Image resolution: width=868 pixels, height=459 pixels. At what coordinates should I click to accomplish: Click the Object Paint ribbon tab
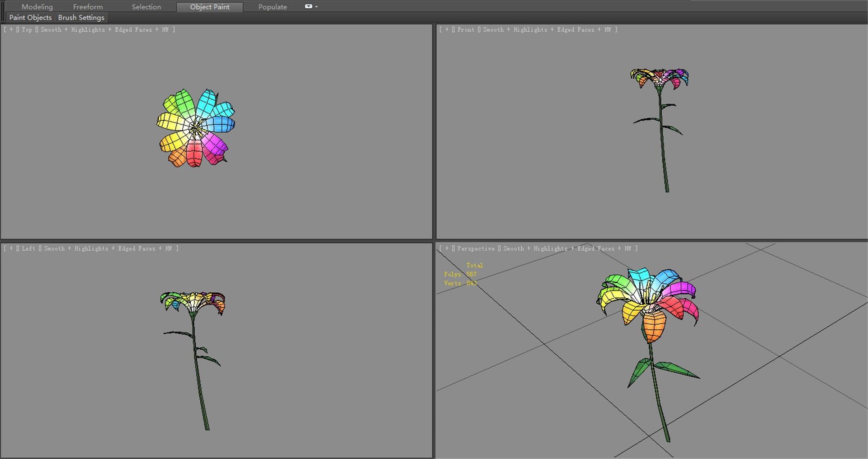point(210,7)
